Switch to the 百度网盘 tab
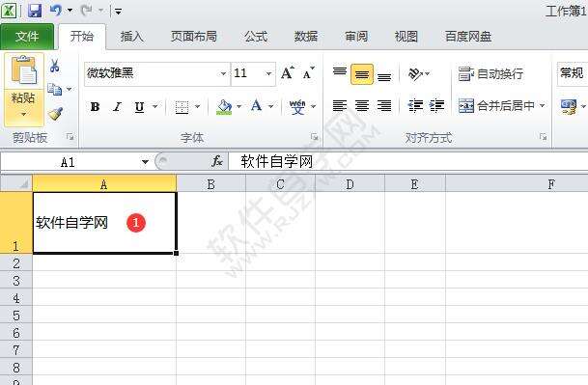This screenshot has height=385, width=588. tap(468, 37)
